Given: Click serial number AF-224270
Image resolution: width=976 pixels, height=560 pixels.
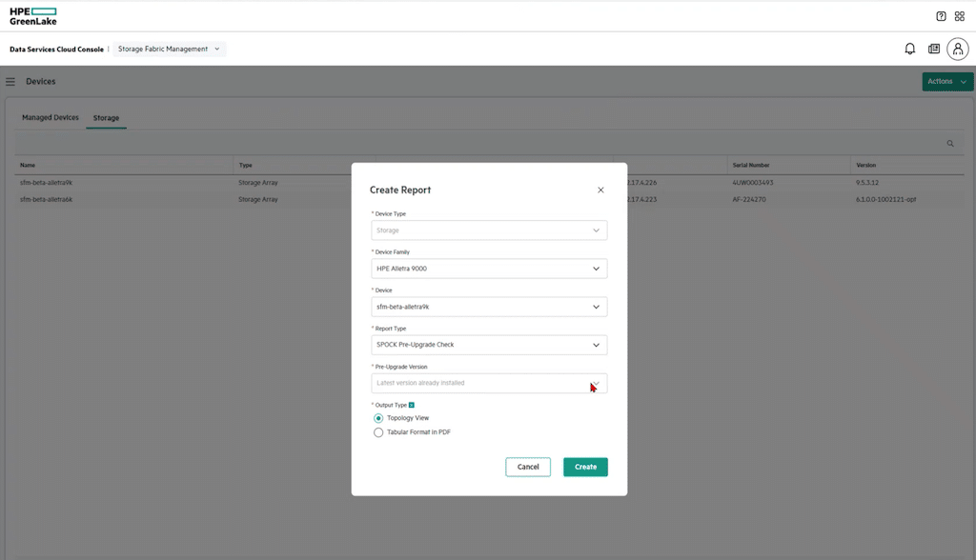Looking at the screenshot, I should (749, 200).
